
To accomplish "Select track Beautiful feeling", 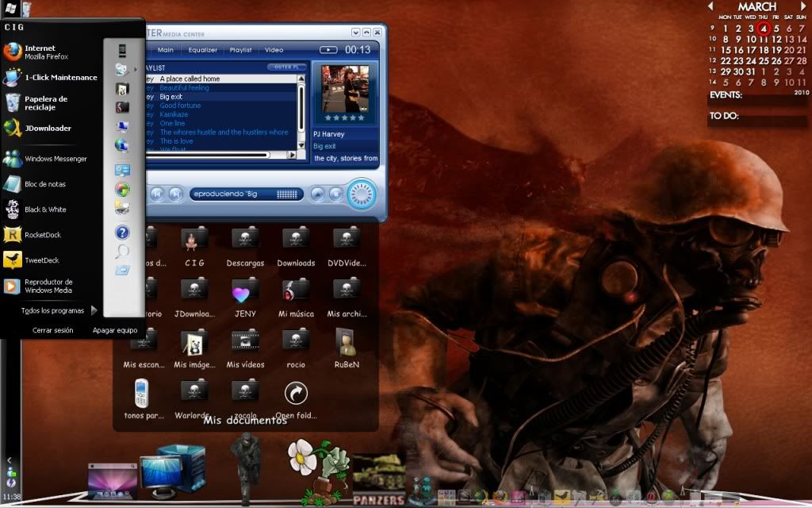I will click(184, 87).
